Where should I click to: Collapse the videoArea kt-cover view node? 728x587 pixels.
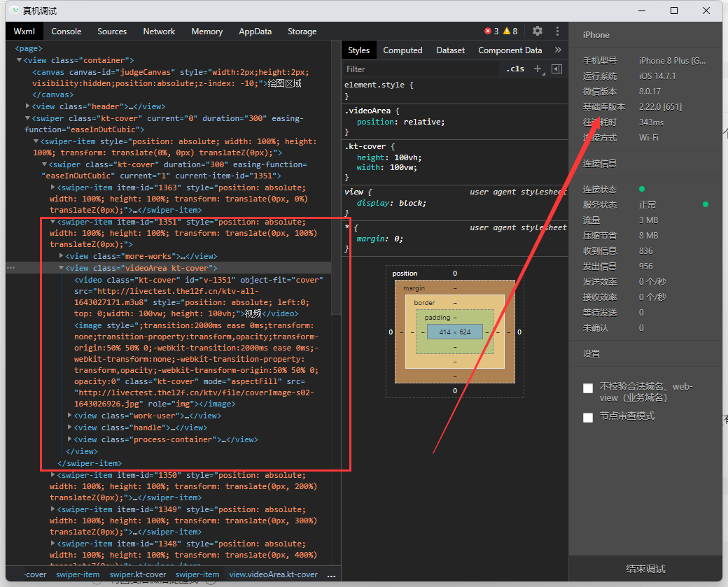[61, 268]
